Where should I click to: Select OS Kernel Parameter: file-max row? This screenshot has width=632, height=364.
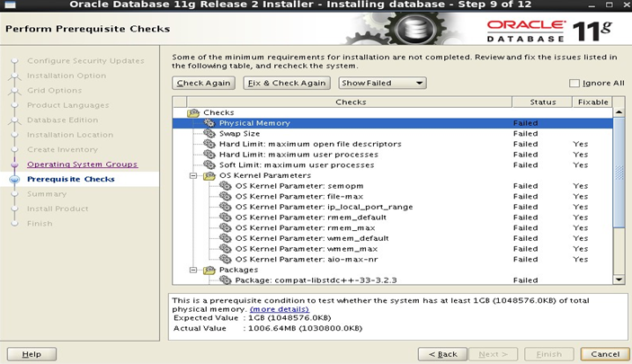point(393,196)
